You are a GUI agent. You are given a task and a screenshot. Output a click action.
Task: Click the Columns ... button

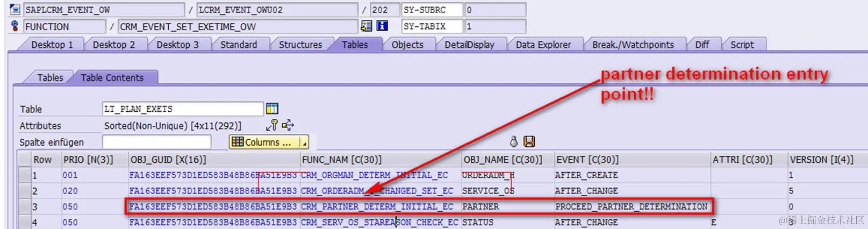[x=264, y=142]
